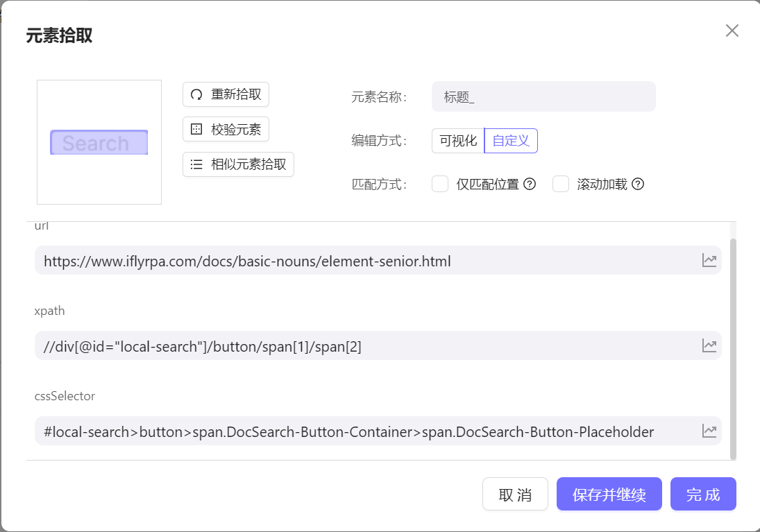Enable the 仅匹配位置 checkbox
The width and height of the screenshot is (760, 532).
tap(440, 184)
